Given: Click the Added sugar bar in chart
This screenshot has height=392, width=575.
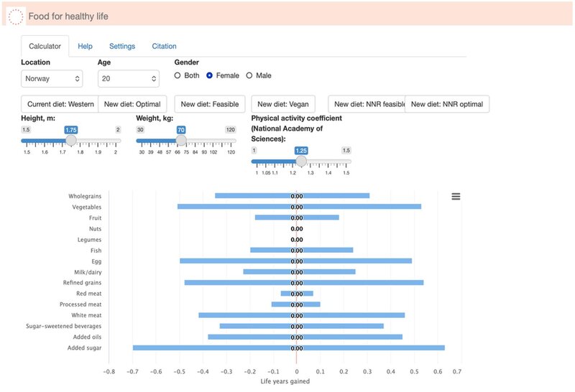Looking at the screenshot, I should tap(216, 348).
